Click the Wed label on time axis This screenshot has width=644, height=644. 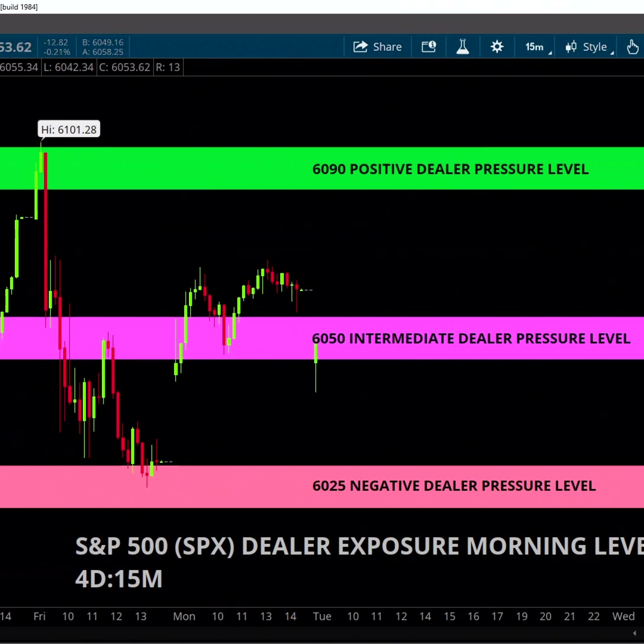[623, 616]
